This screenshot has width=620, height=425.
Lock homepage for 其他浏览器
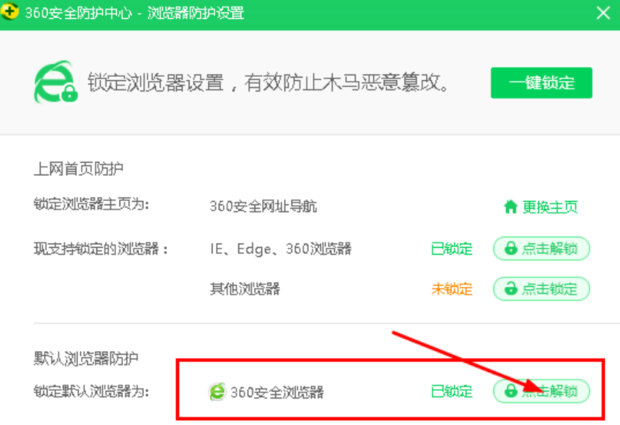541,289
